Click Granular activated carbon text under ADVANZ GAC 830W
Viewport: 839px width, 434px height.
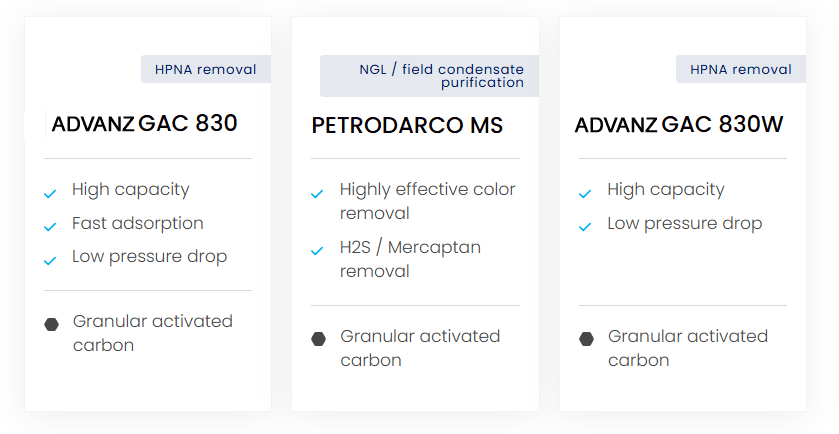[x=687, y=347]
